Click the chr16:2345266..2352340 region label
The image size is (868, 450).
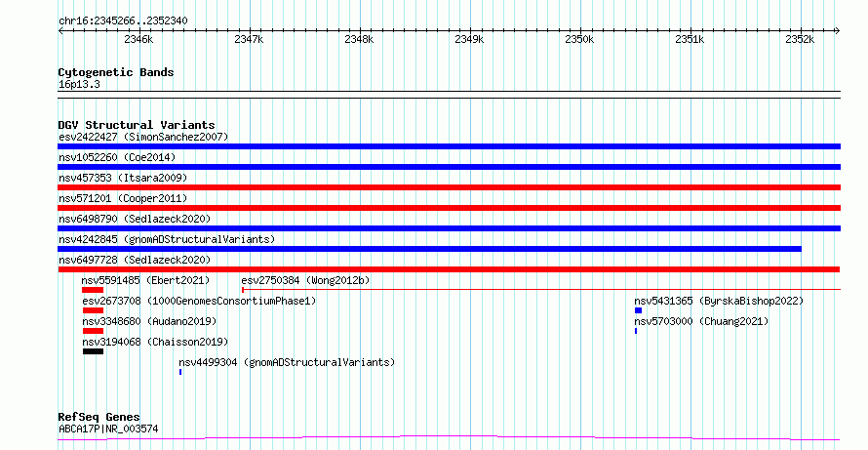coord(123,21)
